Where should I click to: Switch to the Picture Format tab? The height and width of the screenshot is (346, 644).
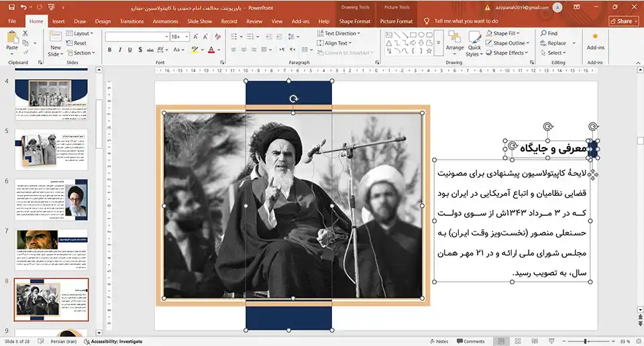click(x=396, y=21)
